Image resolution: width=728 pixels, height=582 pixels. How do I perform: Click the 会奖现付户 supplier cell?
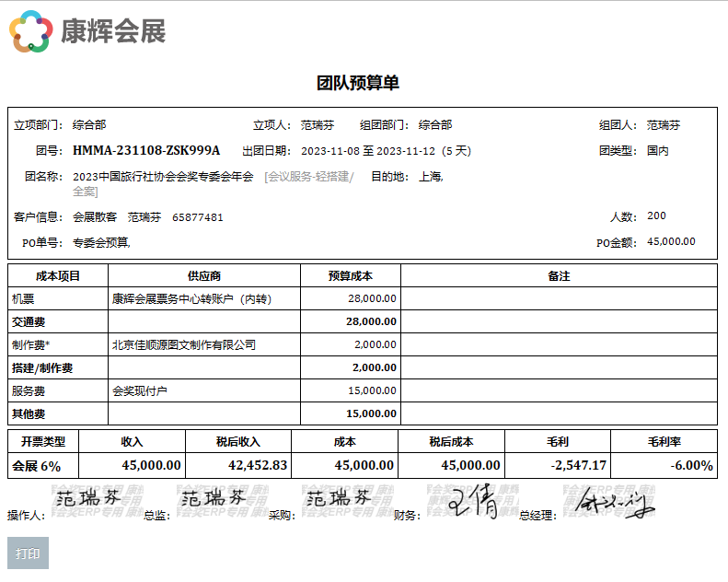point(140,390)
